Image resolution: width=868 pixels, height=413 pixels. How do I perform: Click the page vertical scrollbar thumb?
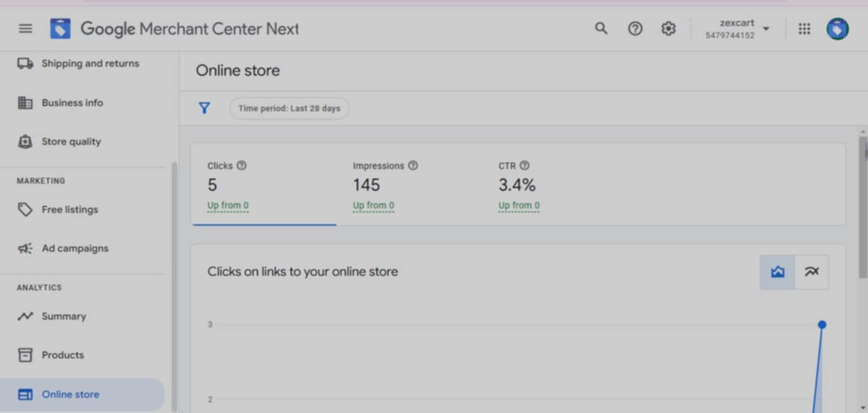coord(863,207)
